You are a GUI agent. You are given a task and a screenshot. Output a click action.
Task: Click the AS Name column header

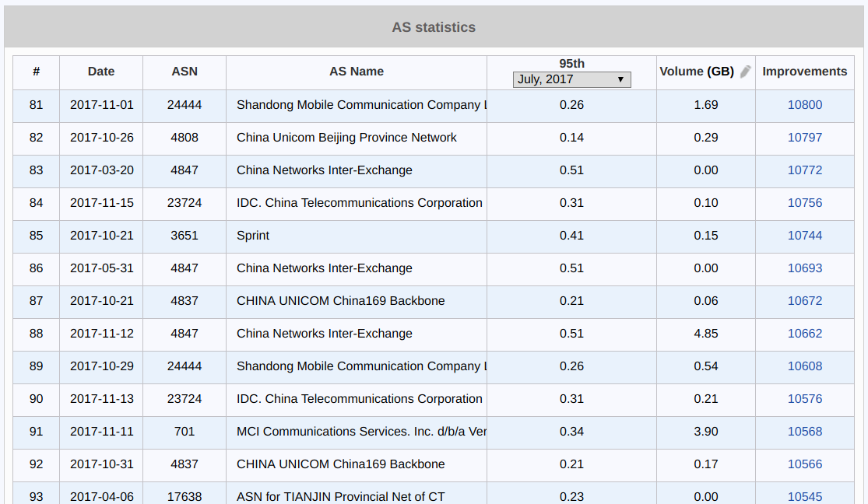point(356,72)
